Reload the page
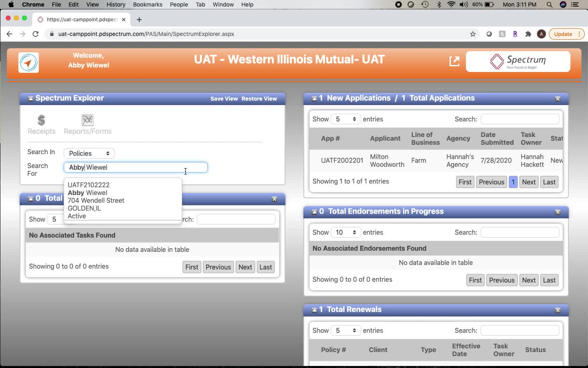Image resolution: width=588 pixels, height=368 pixels. 36,34
